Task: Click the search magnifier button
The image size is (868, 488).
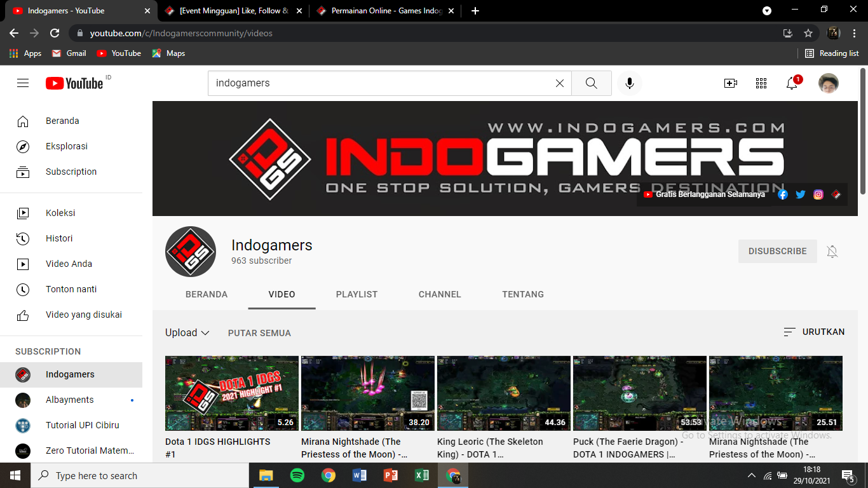Action: click(592, 83)
